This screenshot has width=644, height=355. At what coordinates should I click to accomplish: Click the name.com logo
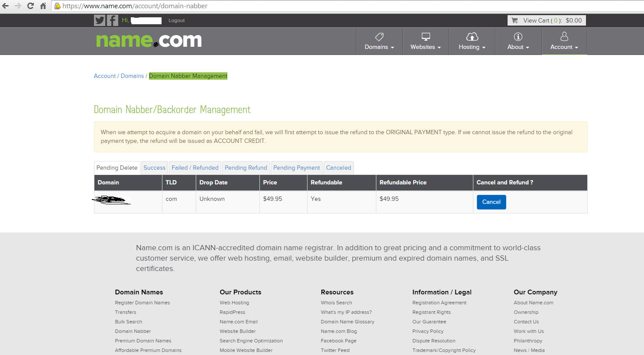(x=149, y=41)
